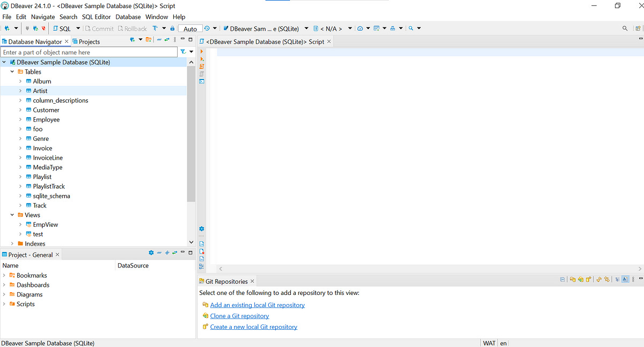This screenshot has height=347, width=644.
Task: Collapse the DBeaver Sample Database tree node
Action: [x=4, y=62]
